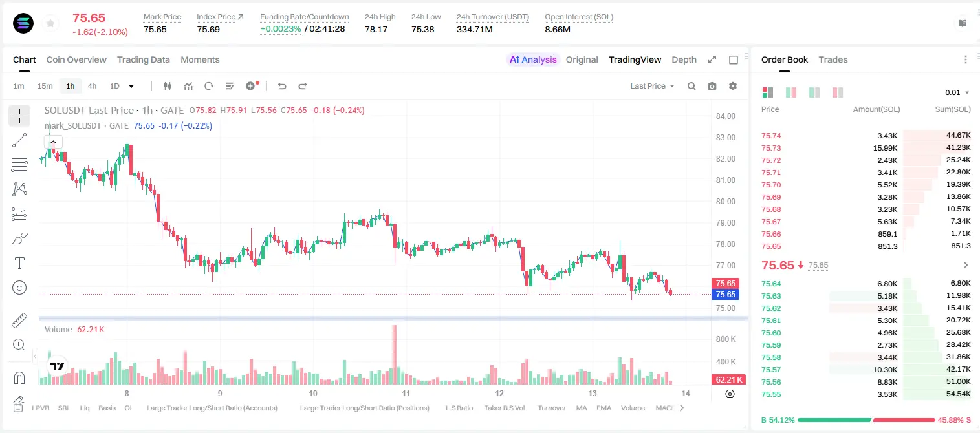Viewport: 980px width, 433px height.
Task: Select the trend line drawing tool
Action: click(19, 140)
